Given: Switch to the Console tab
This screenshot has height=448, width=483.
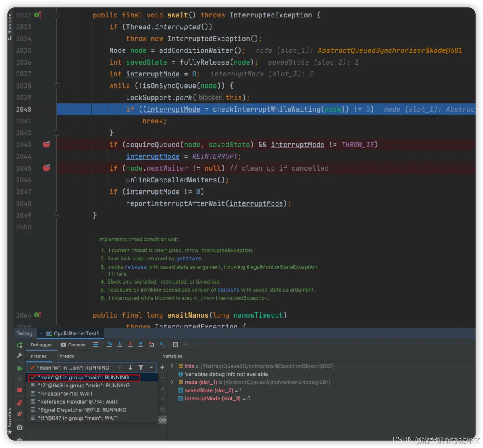Looking at the screenshot, I should [73, 345].
